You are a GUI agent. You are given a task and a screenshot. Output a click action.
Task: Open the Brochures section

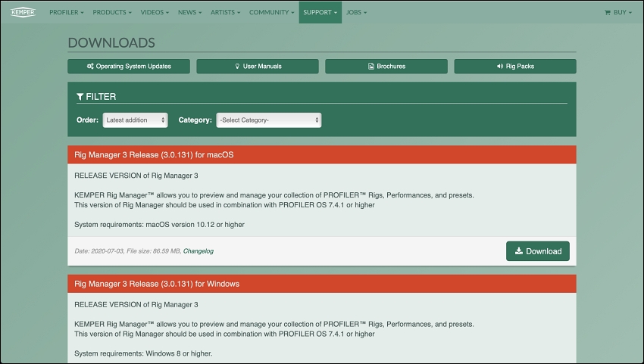386,66
